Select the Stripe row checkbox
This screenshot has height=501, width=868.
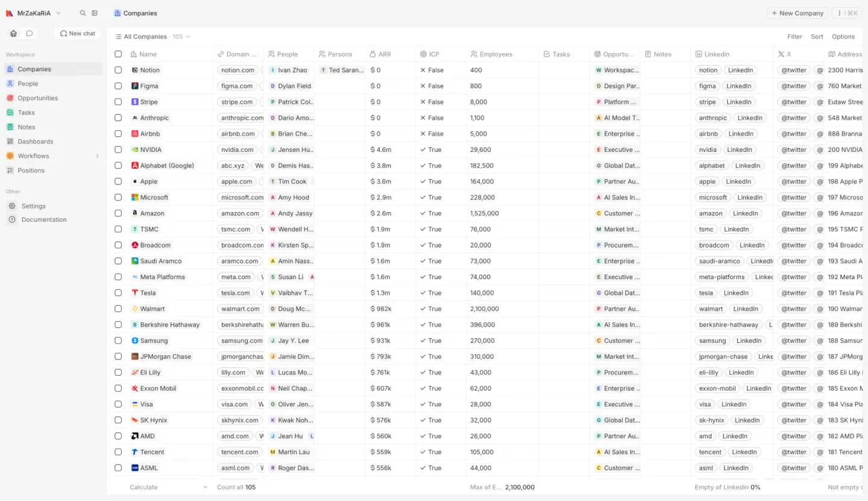pyautogui.click(x=118, y=102)
